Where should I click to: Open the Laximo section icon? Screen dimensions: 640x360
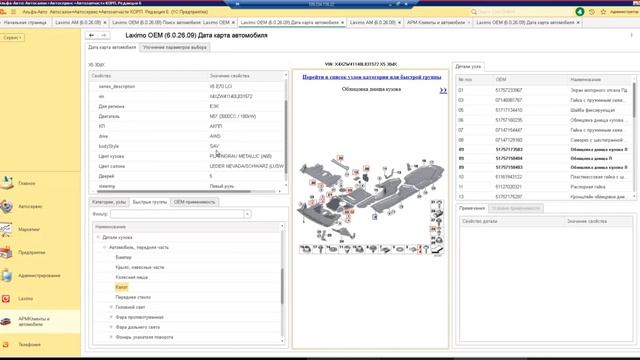6,299
